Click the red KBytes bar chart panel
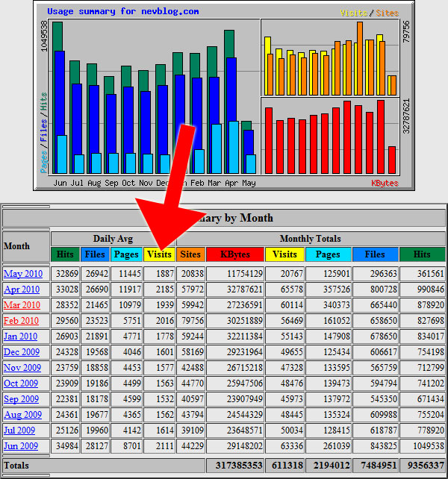 pyautogui.click(x=330, y=137)
